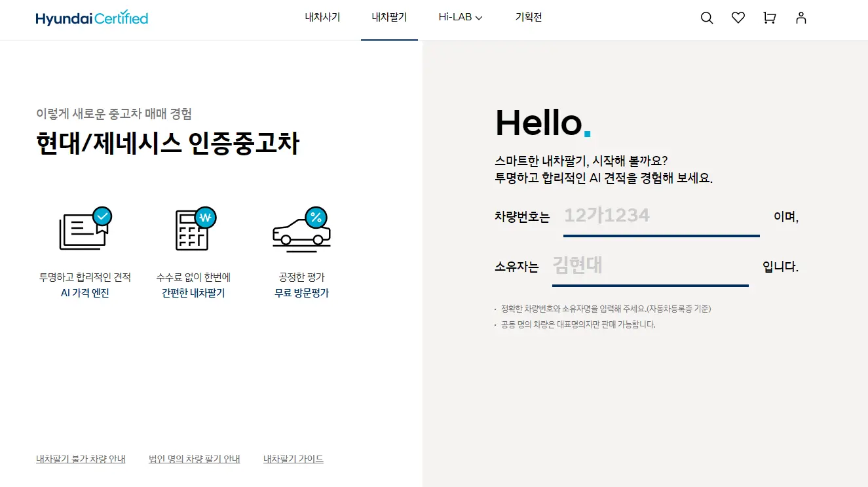Click the Hello heading
Screen dimensions: 868x487
pos(543,123)
